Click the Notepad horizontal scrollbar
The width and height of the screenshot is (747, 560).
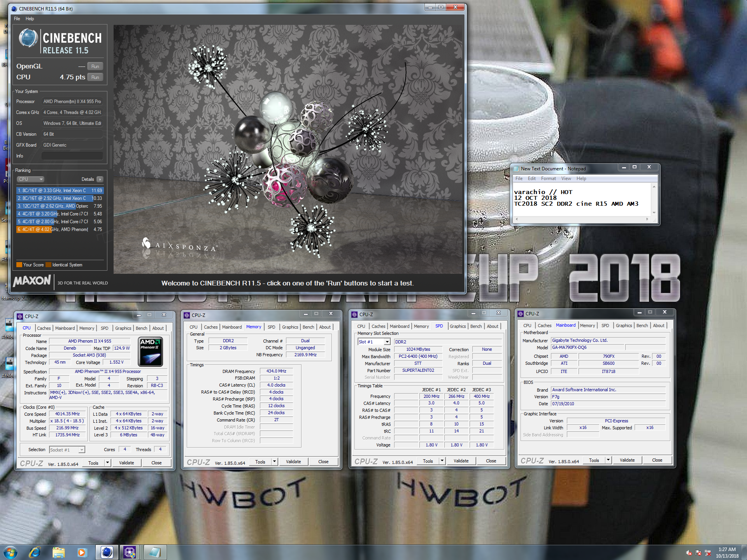point(582,219)
